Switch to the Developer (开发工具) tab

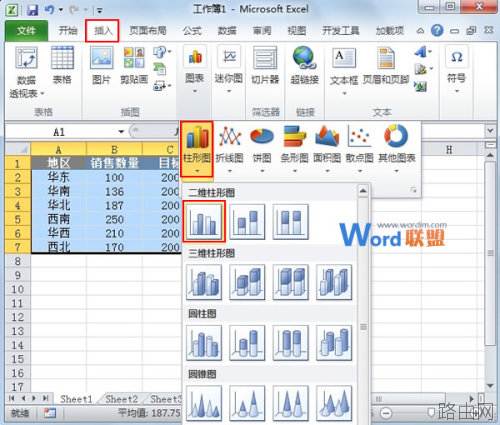tap(341, 31)
